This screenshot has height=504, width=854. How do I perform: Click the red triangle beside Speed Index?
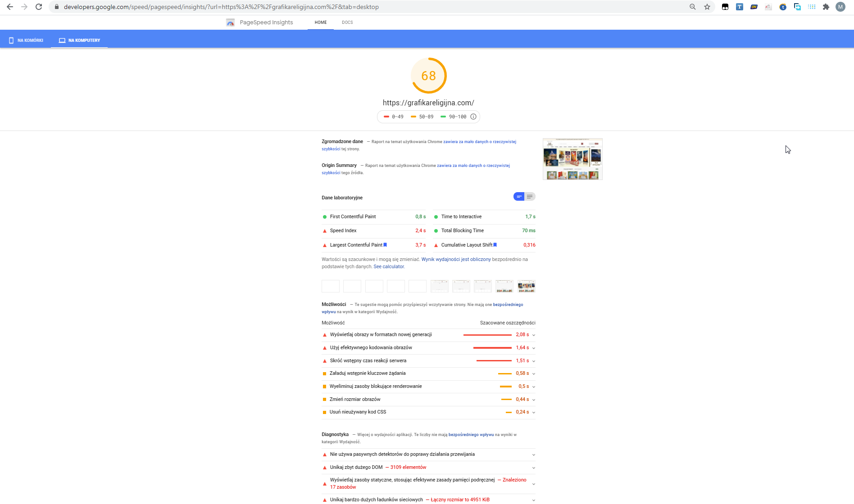[x=325, y=231]
